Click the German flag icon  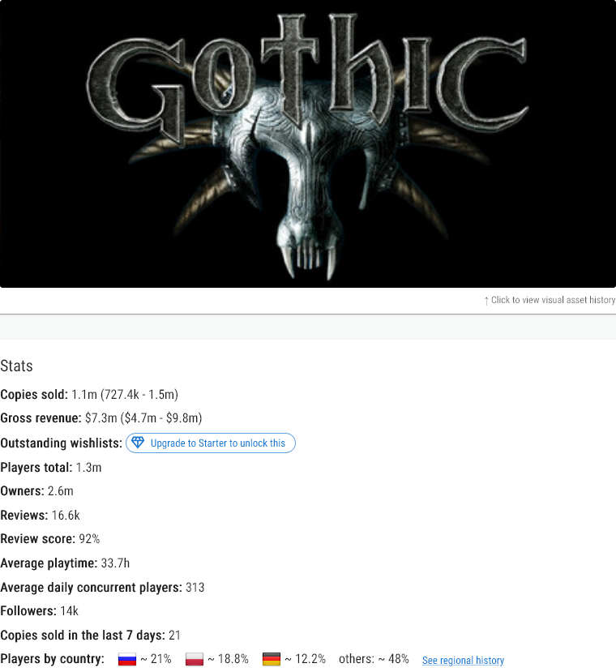[272, 659]
